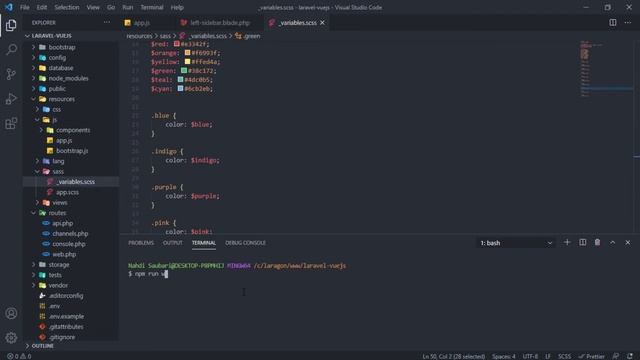Screen dimensions: 640x360
Task: Close the _variables.scss tab
Action: click(322, 22)
